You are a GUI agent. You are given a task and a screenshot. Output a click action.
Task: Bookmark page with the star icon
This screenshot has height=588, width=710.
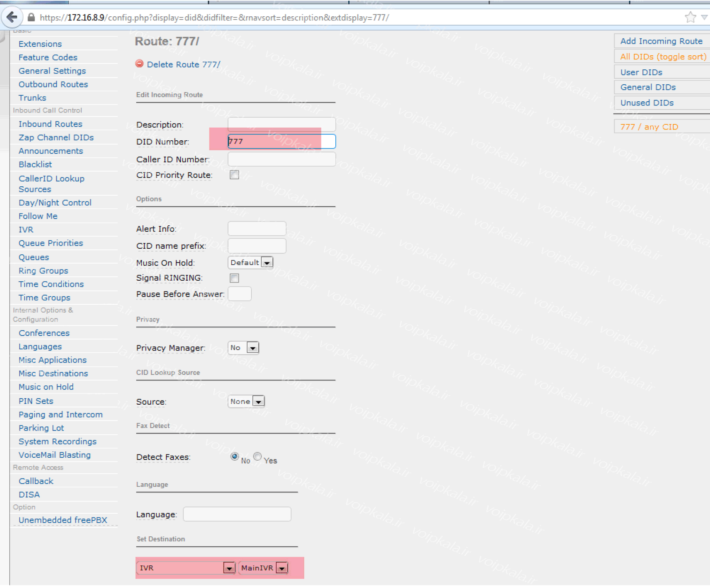[x=690, y=17]
